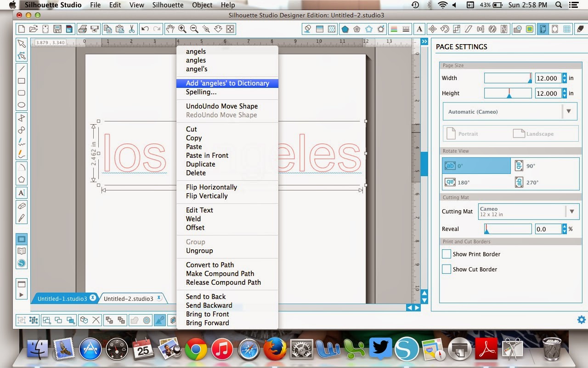Close the Untitled-2.studio3 tab
The width and height of the screenshot is (588, 368).
coord(159,298)
